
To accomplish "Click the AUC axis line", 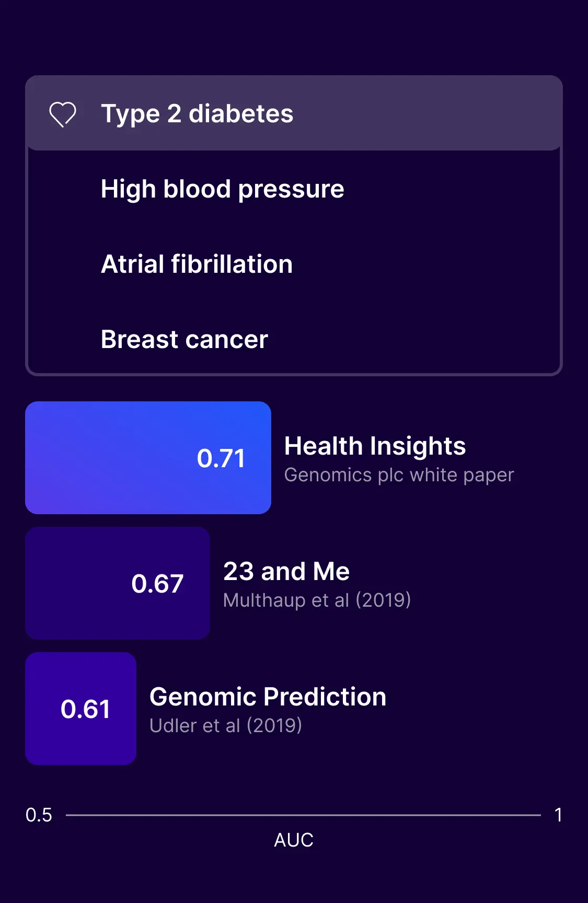I will pyautogui.click(x=303, y=815).
